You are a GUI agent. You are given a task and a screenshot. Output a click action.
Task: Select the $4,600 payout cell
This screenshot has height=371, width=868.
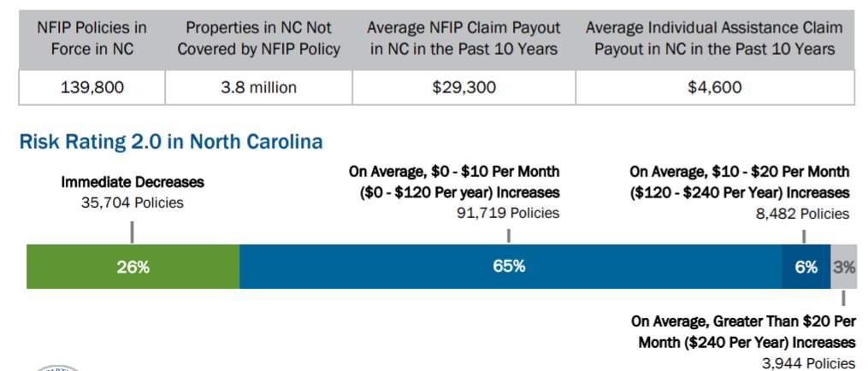[x=714, y=87]
